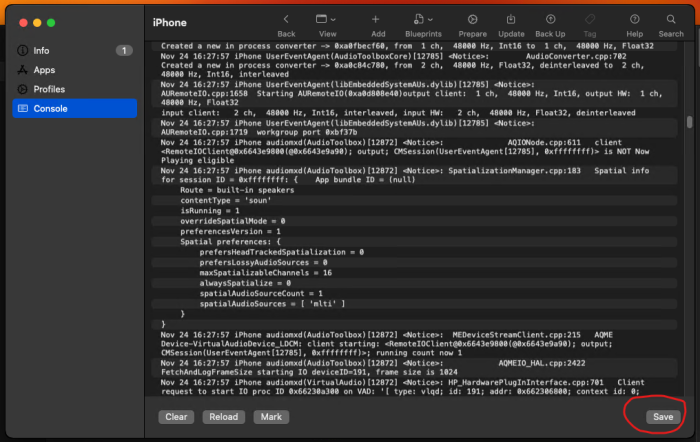This screenshot has width=700, height=442.
Task: Open the Blueprints icon
Action: tap(418, 19)
